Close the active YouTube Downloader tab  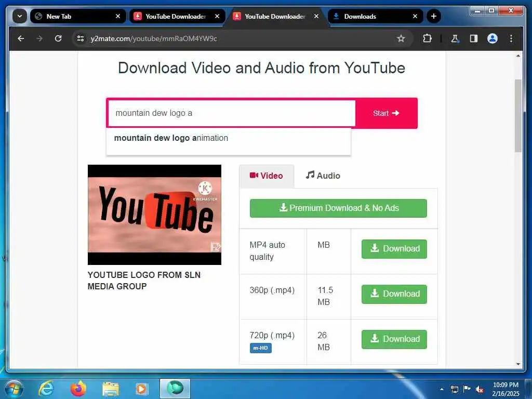(316, 16)
